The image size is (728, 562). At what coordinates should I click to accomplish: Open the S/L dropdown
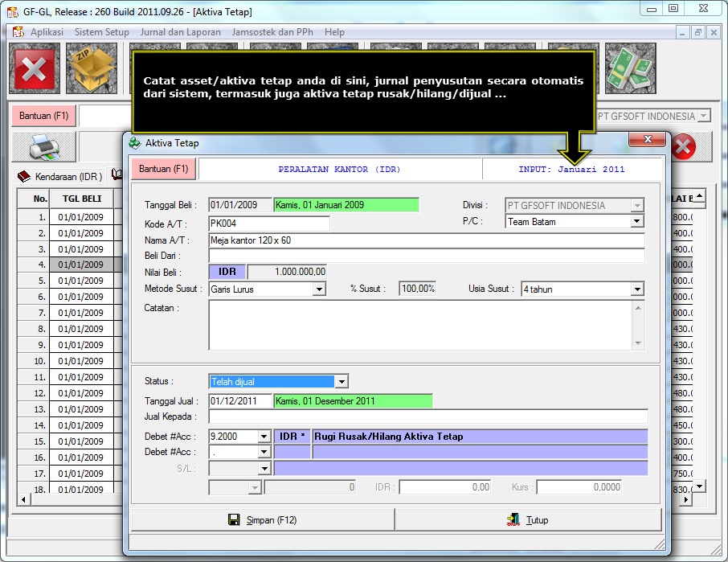[264, 468]
